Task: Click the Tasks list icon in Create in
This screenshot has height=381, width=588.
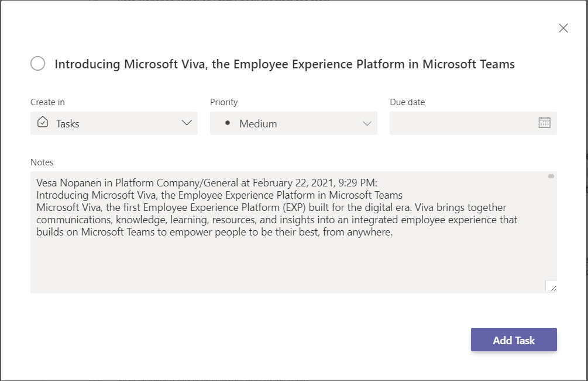Action: tap(43, 123)
